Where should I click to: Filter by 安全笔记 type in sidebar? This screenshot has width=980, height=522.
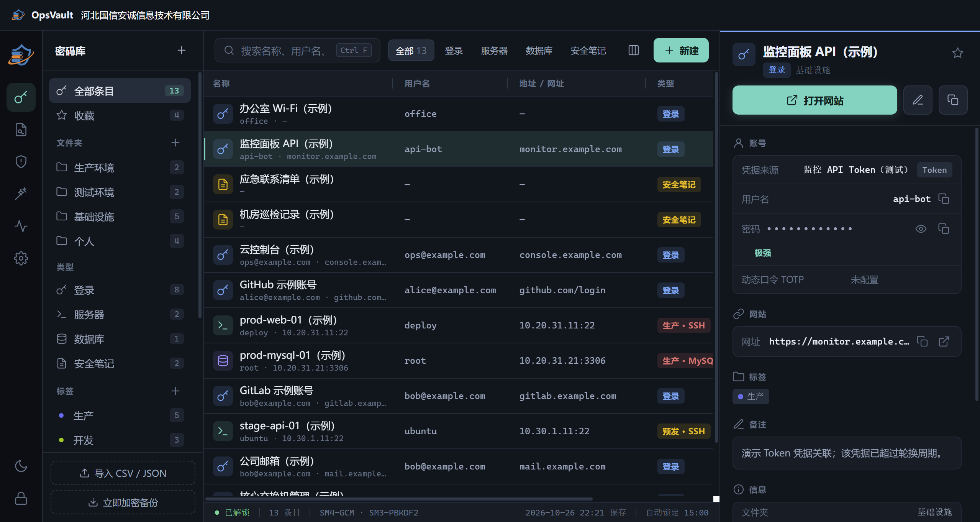pos(120,363)
